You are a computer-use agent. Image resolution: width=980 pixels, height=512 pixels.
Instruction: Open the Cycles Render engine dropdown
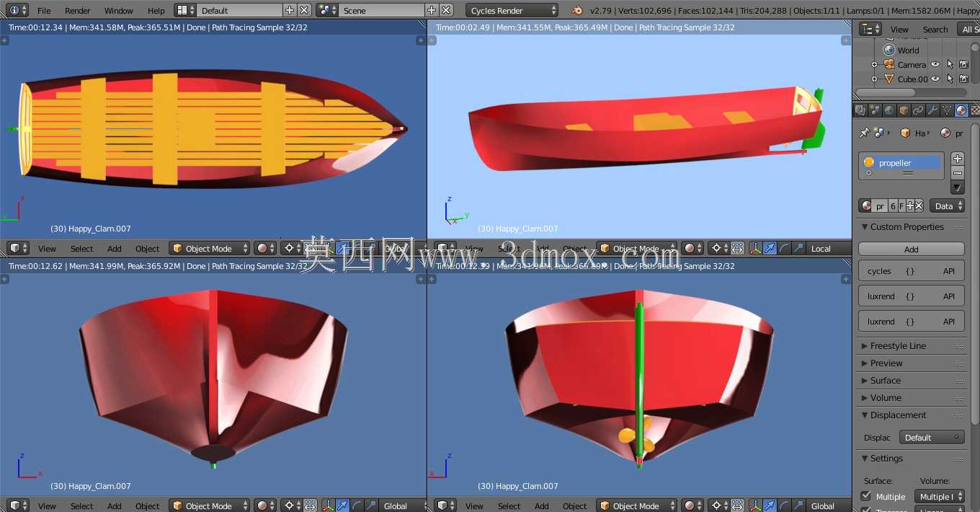[x=512, y=10]
